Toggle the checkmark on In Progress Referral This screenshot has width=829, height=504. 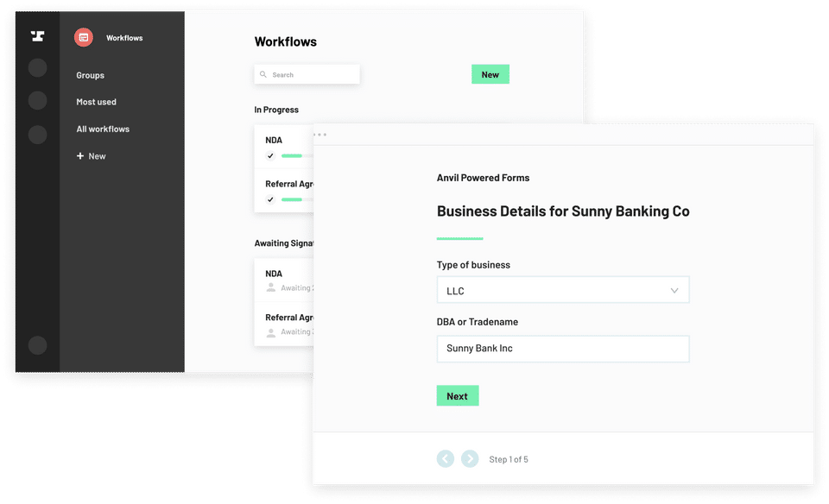click(x=270, y=199)
